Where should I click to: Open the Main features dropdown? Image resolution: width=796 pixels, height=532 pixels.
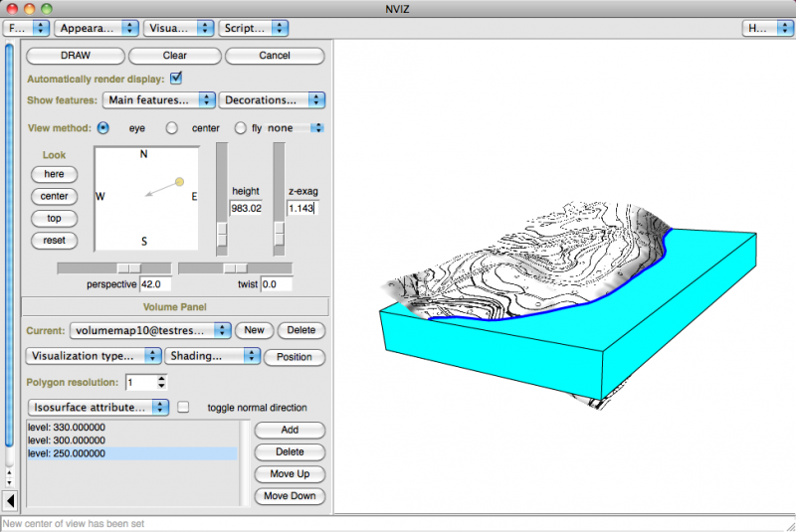coord(159,99)
